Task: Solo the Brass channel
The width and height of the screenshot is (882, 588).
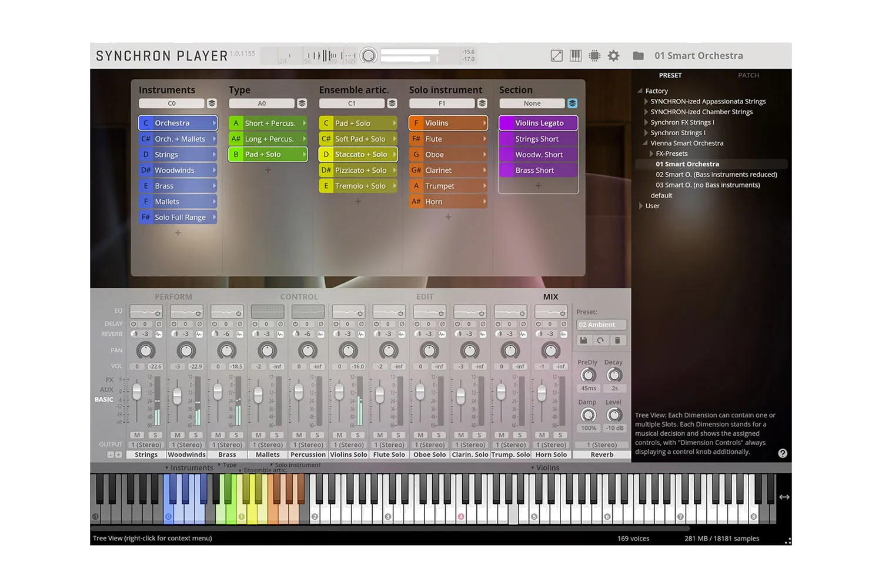Action: [x=236, y=435]
